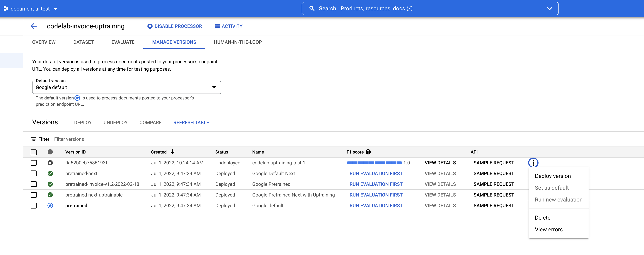
Task: Select checkbox for version 9a52b0eb7585193f
Action: pyautogui.click(x=33, y=163)
